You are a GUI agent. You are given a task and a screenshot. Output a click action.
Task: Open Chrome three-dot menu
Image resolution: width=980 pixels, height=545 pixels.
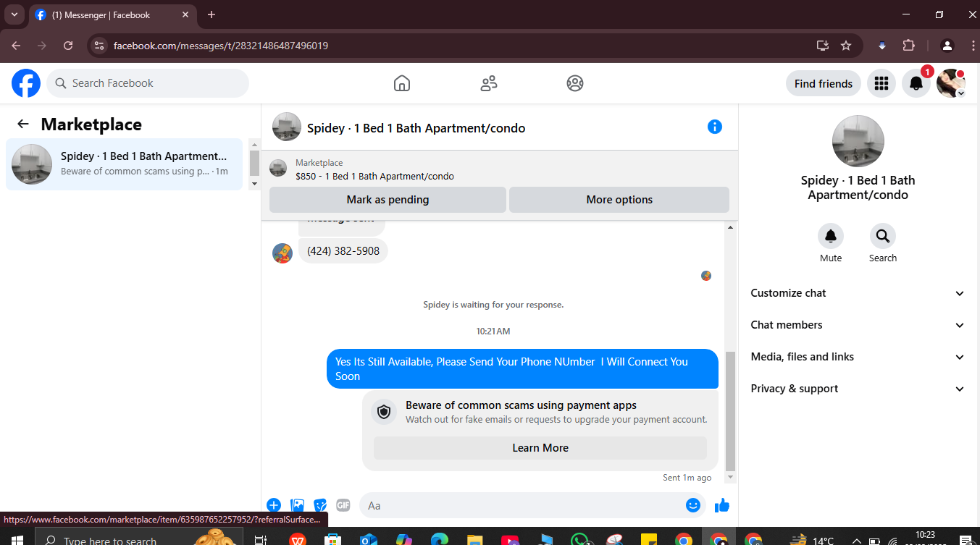tap(973, 46)
